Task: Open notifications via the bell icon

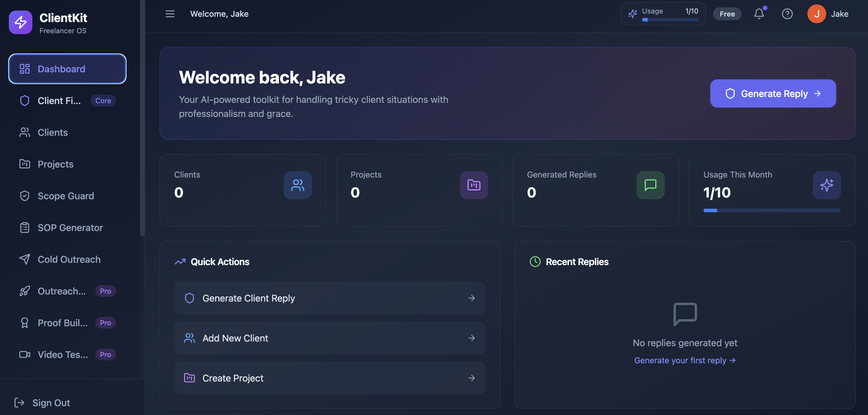Action: pos(759,14)
